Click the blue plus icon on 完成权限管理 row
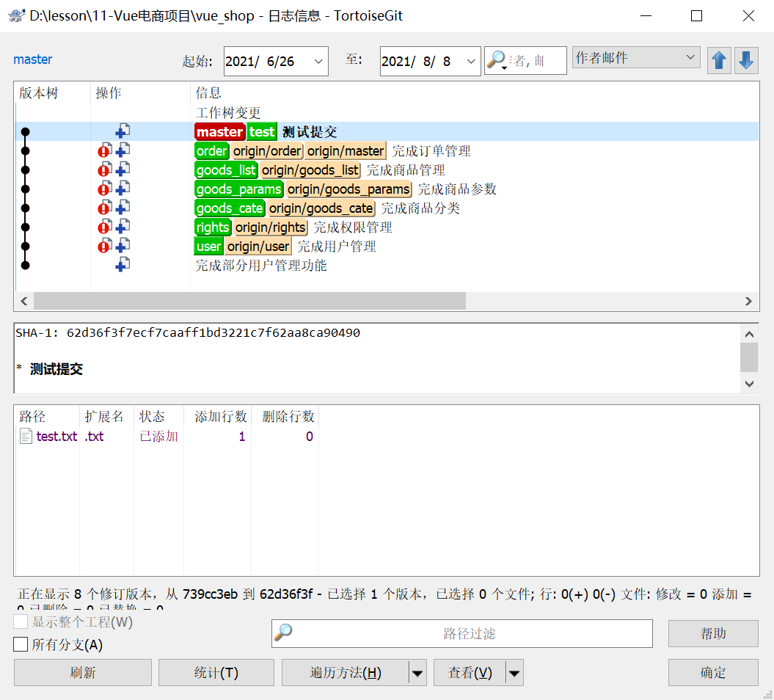The width and height of the screenshot is (774, 700). (123, 227)
